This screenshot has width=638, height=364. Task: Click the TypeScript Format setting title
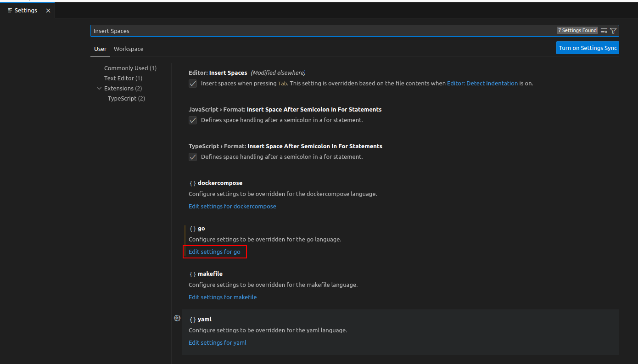(285, 146)
